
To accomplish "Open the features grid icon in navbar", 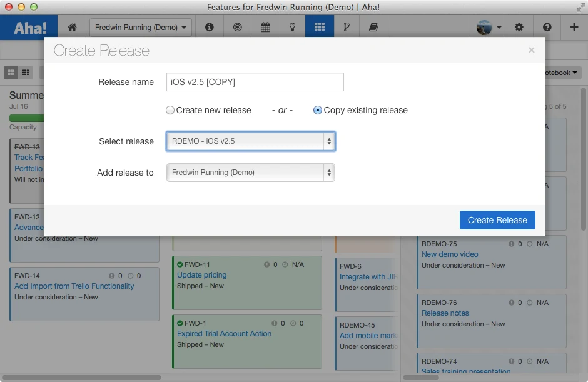I will [320, 27].
